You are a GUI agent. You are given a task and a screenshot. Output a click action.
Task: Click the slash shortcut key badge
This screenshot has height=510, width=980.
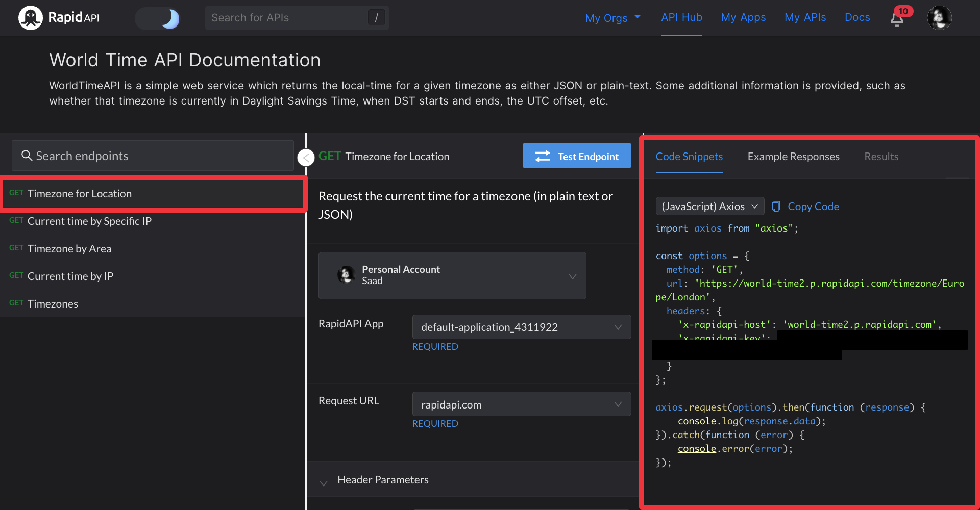[377, 17]
